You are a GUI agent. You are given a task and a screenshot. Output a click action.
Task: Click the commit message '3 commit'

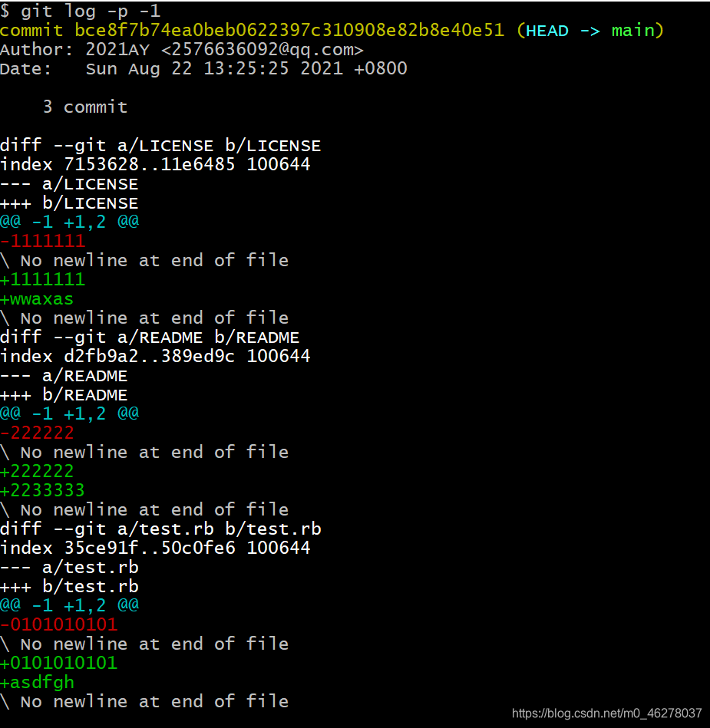(85, 107)
